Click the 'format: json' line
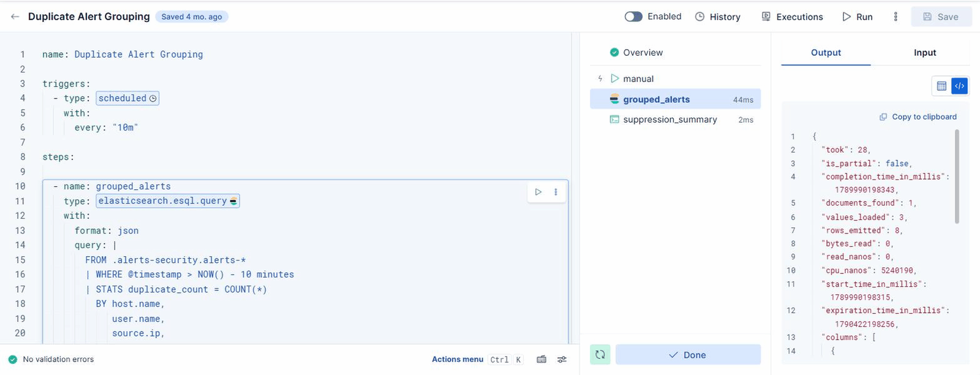Viewport: 980px width, 375px height. 106,230
